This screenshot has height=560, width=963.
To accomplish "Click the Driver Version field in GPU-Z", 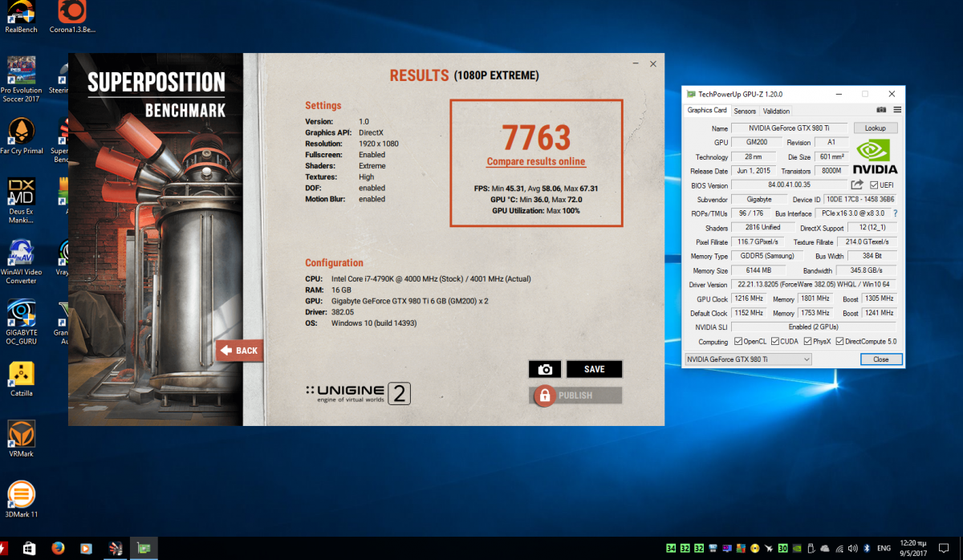I will point(815,285).
